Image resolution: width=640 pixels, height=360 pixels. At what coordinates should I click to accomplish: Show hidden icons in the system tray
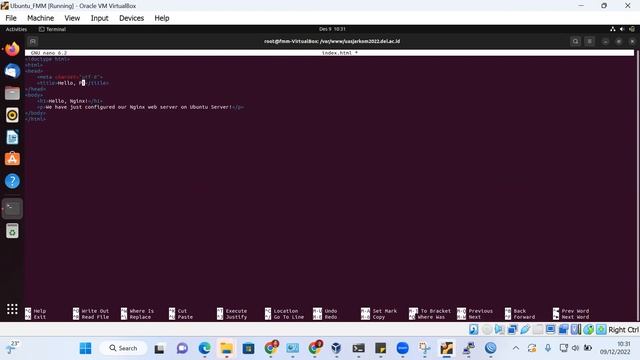(x=516, y=348)
